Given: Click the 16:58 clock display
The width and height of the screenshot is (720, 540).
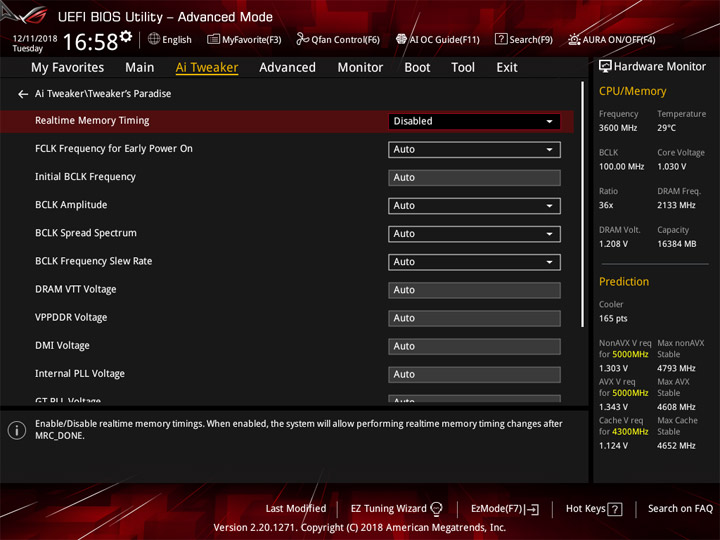Looking at the screenshot, I should (x=90, y=42).
